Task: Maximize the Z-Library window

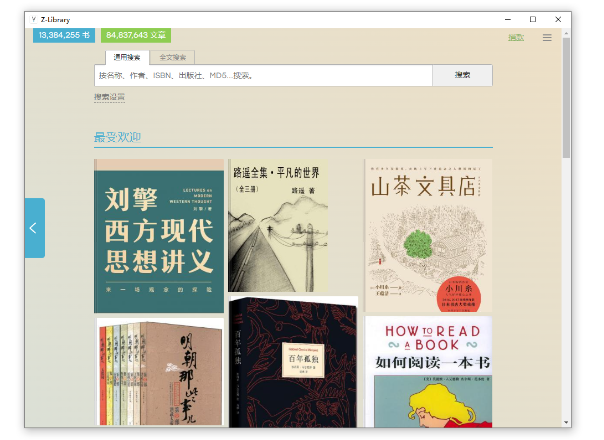Action: (533, 19)
